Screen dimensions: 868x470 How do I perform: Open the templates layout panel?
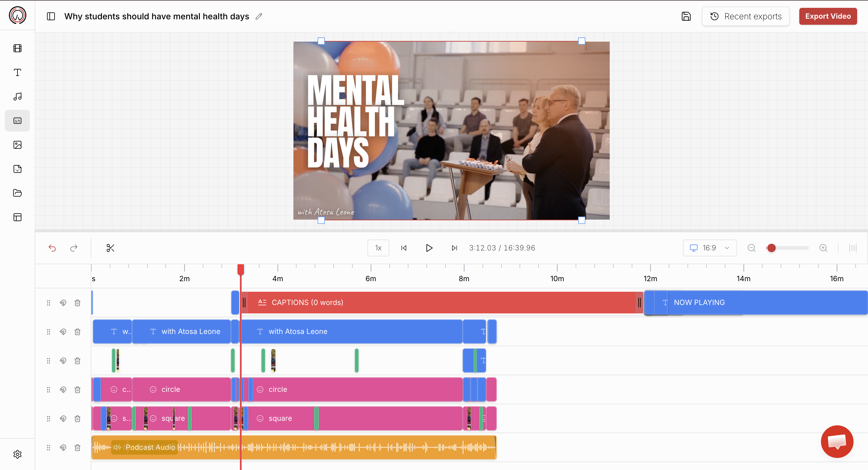coord(17,217)
